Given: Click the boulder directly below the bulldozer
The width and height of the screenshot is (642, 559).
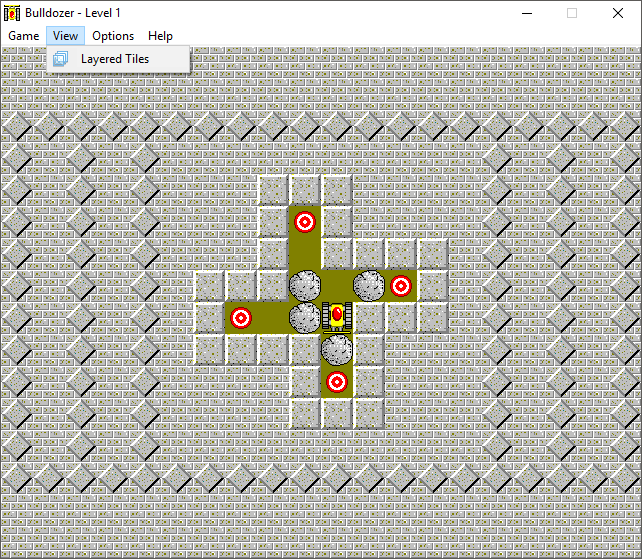Looking at the screenshot, I should [337, 350].
